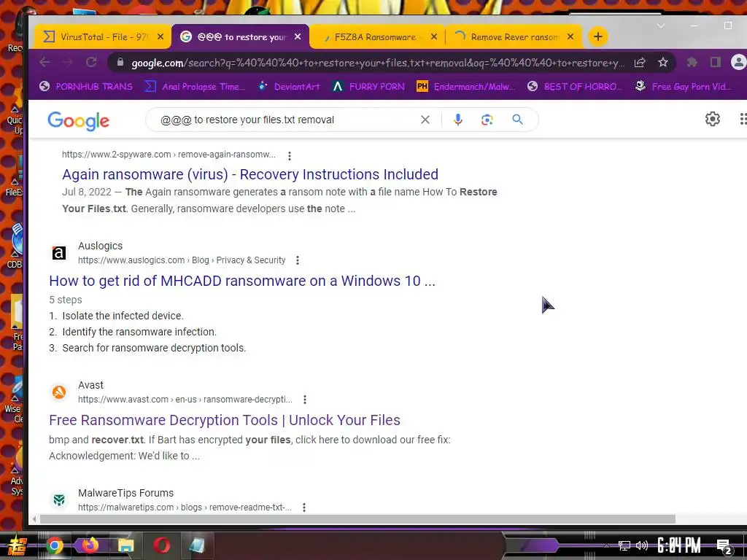Open Again ransomware Recovery Instructions result
Viewport: 747px width, 560px height.
pyautogui.click(x=250, y=174)
